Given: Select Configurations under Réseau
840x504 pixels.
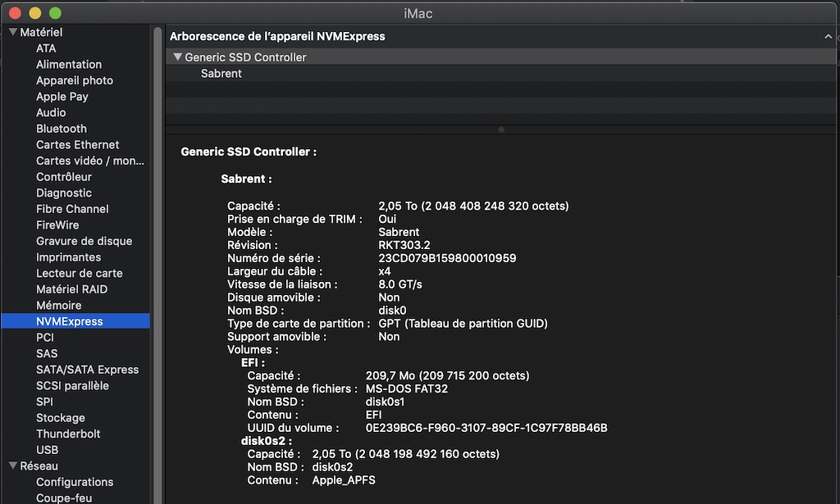Looking at the screenshot, I should pos(75,482).
